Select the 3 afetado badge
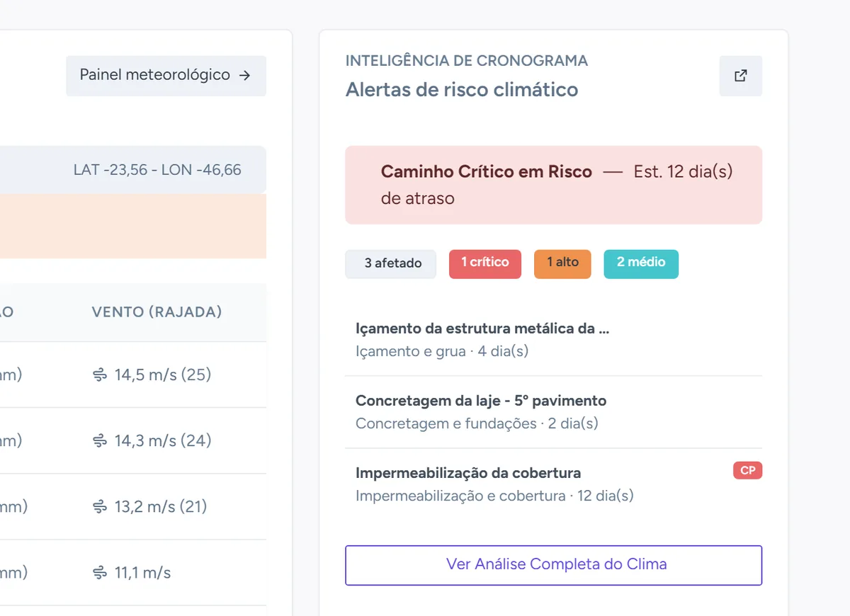 click(x=391, y=264)
